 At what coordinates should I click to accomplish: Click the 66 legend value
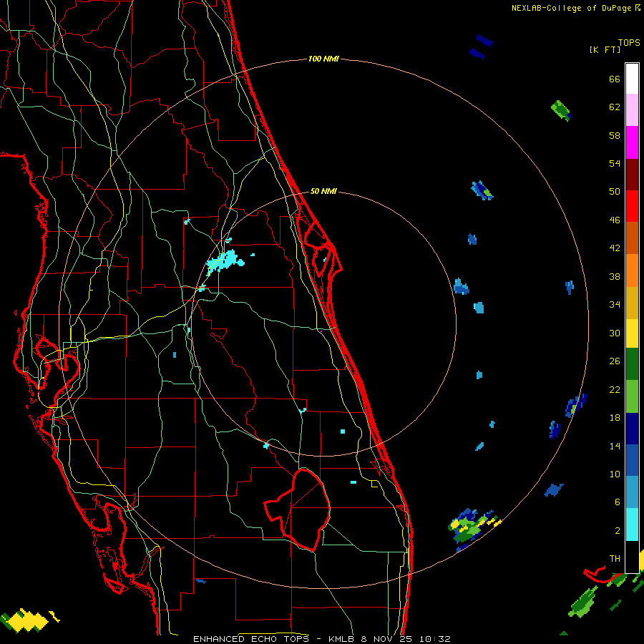point(615,79)
